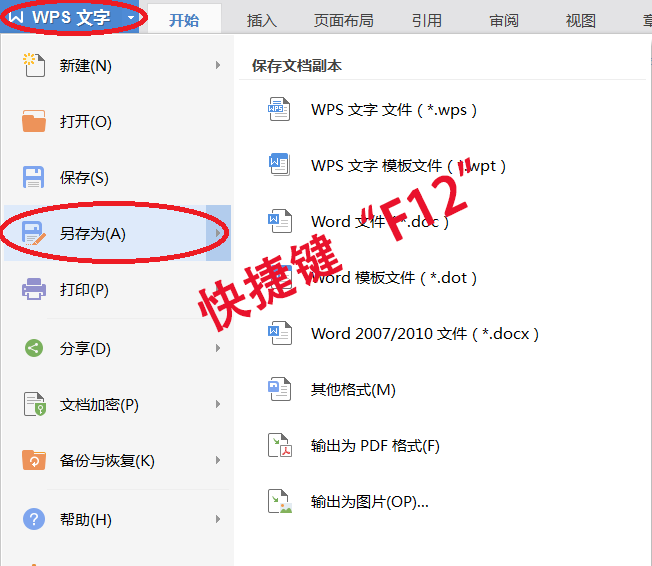Click the Word .docx file icon
The width and height of the screenshot is (652, 566).
point(280,333)
